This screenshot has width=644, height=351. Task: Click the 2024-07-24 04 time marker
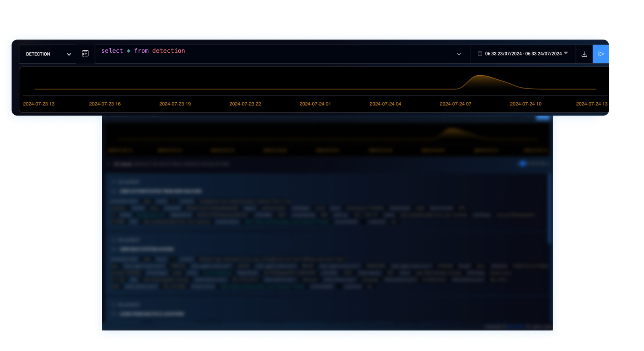385,104
